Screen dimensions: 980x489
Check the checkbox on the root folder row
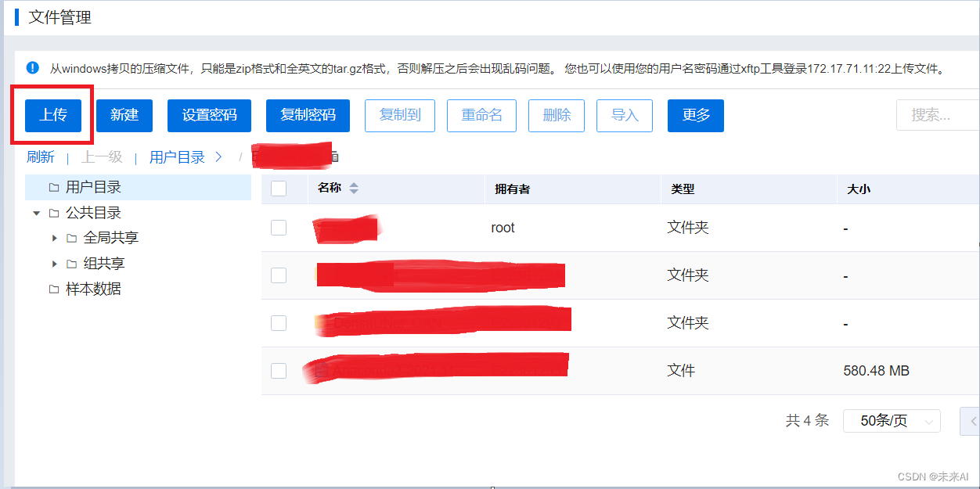[279, 228]
